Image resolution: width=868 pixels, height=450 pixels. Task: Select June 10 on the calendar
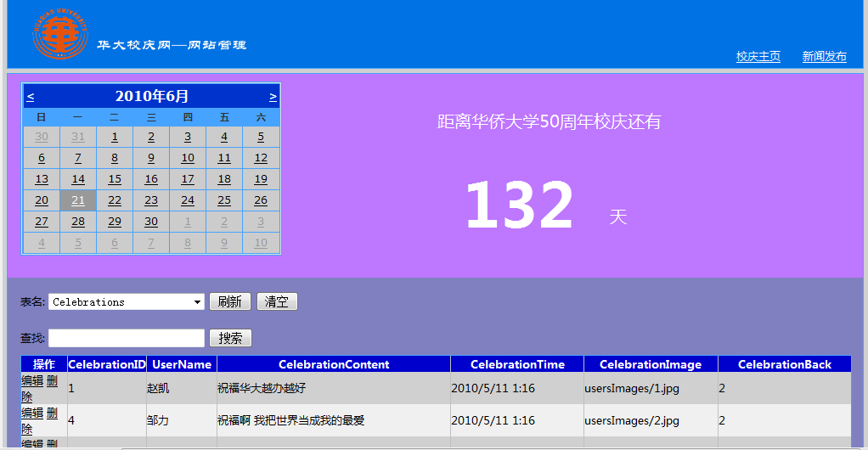click(188, 158)
